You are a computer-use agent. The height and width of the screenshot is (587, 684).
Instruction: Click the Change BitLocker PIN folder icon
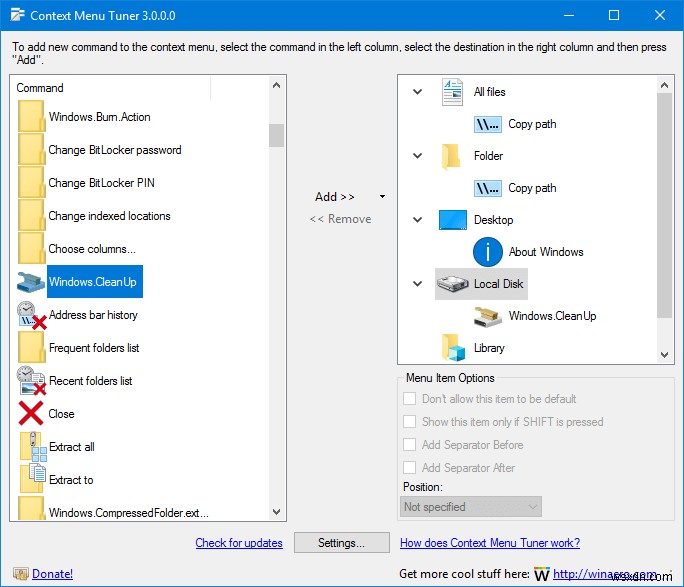31,183
